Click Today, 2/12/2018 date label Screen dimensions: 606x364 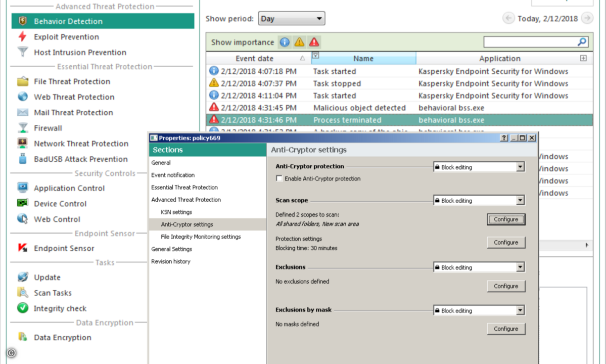coord(548,19)
